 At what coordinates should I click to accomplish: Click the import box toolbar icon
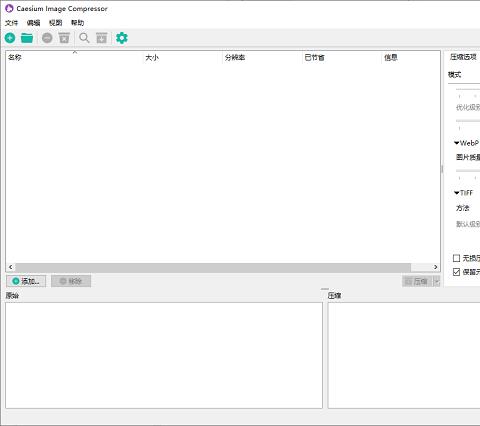pos(102,38)
